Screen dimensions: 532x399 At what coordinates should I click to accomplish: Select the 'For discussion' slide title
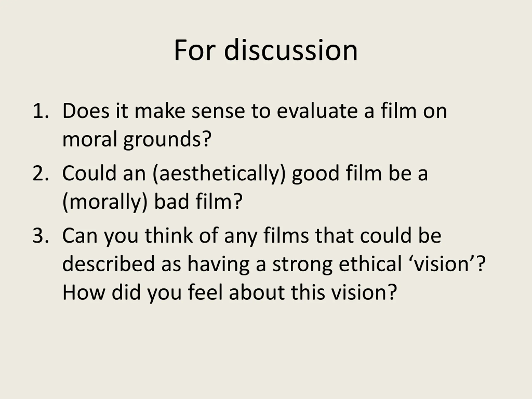click(266, 50)
